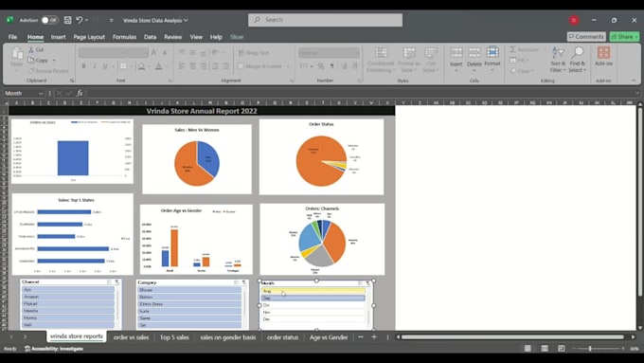Open Undo history dropdown arrow

click(x=87, y=20)
